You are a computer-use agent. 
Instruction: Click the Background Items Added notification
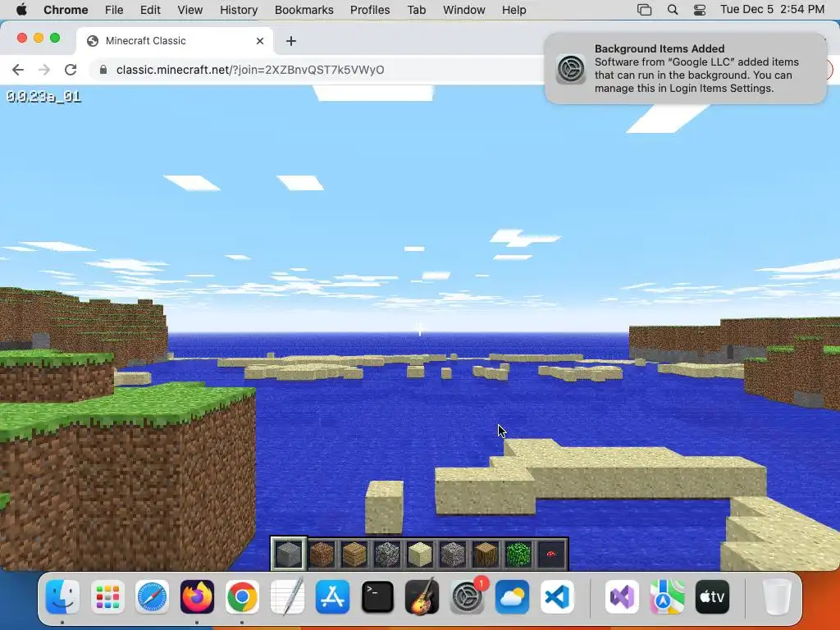point(685,69)
